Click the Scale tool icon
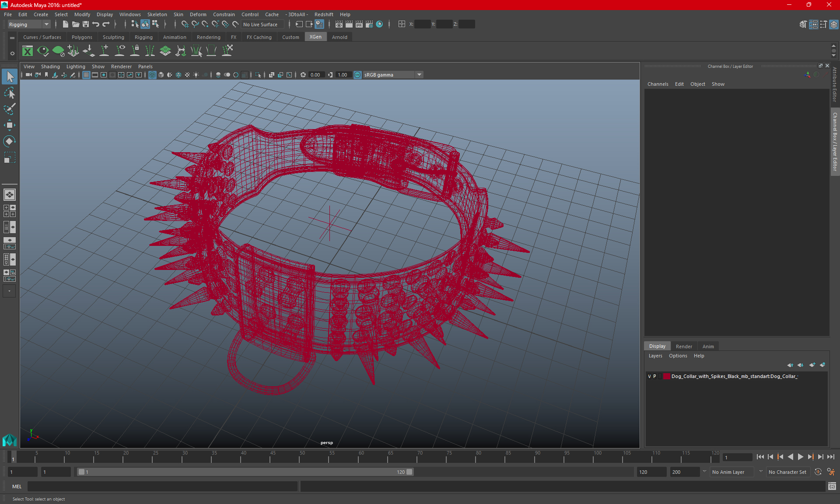 click(9, 160)
